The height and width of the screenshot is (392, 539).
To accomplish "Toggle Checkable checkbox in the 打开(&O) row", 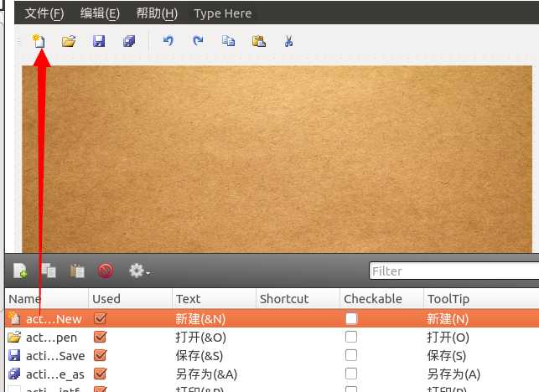I will click(351, 337).
